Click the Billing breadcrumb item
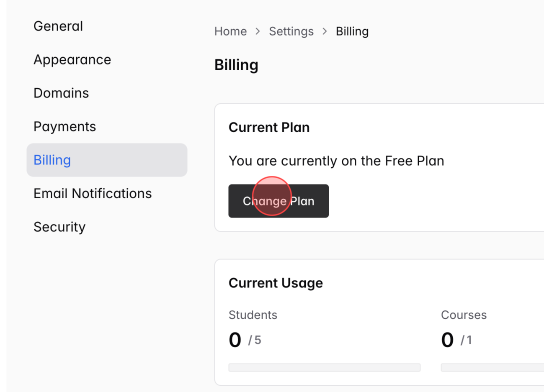 352,31
